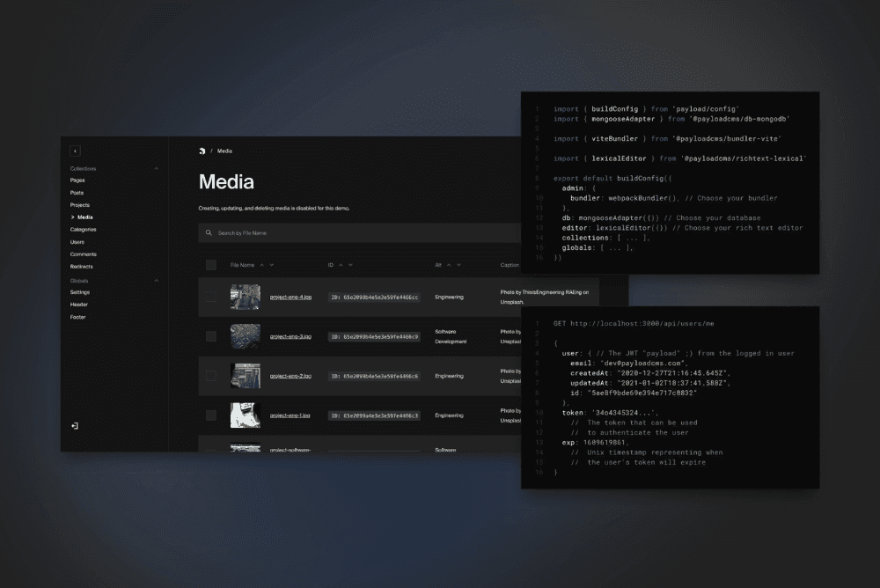Open Settings global in sidebar
The image size is (880, 588).
pos(80,292)
